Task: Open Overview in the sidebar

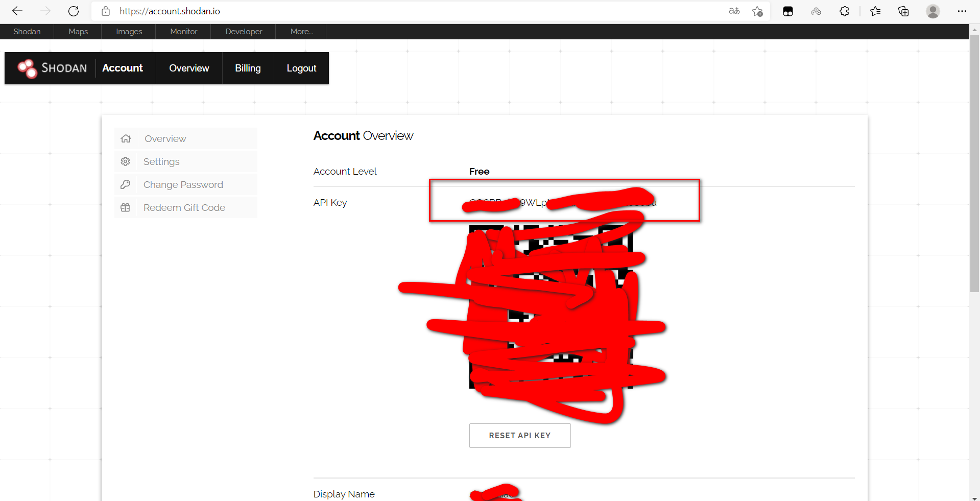Action: pos(186,138)
